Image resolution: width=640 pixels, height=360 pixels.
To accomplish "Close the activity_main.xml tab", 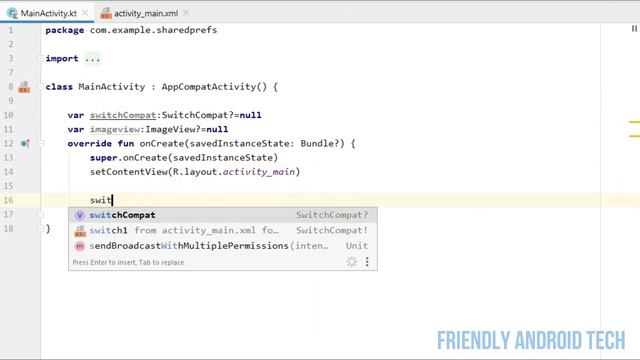I will tap(186, 13).
